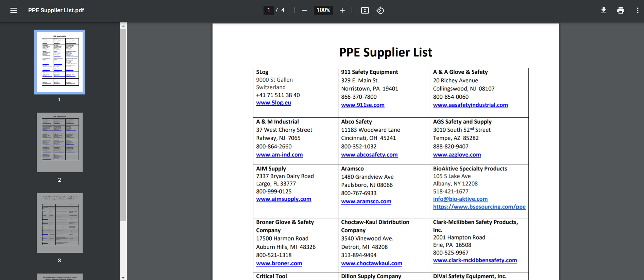Image resolution: width=644 pixels, height=280 pixels.
Task: Click the AIM Supply supplier name
Action: pos(271,169)
